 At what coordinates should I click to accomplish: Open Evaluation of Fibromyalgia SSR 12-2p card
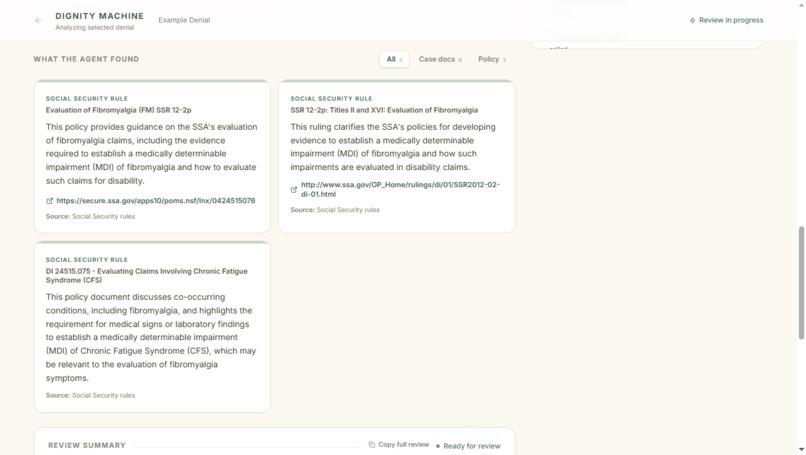(x=152, y=157)
